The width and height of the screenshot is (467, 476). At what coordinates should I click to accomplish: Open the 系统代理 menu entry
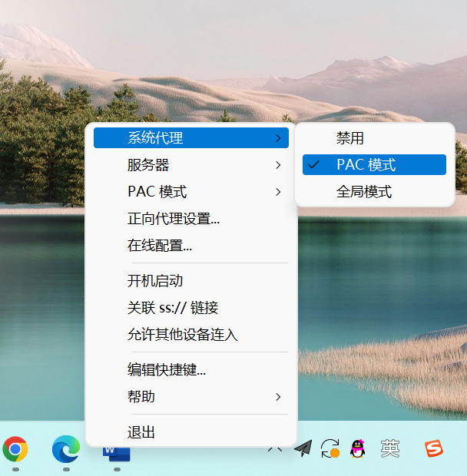click(191, 138)
